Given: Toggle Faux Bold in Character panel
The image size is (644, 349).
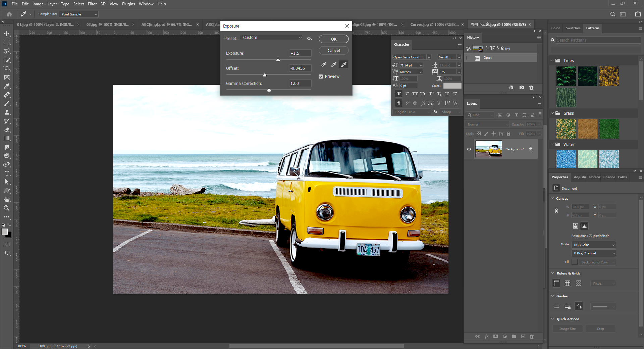Looking at the screenshot, I should pyautogui.click(x=398, y=94).
